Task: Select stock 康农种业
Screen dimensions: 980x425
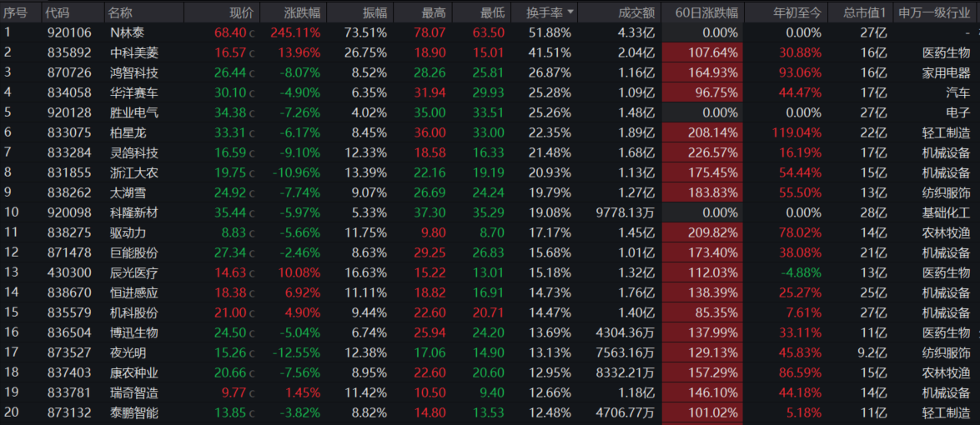Action: point(133,372)
